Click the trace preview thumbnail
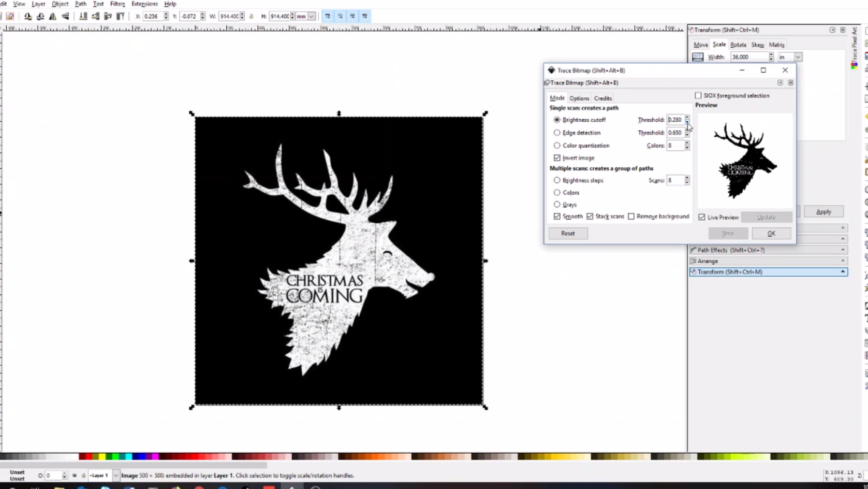Screen dimensions: 868x489 [745, 161]
